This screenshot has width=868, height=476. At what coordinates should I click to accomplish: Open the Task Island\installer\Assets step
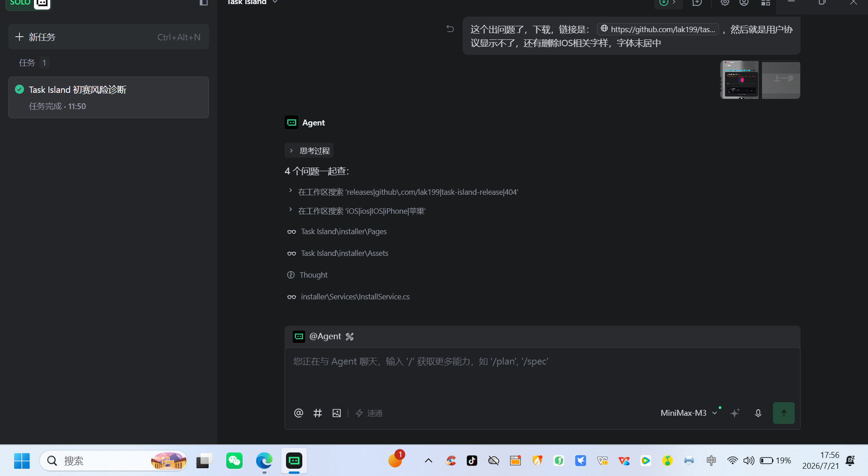click(x=338, y=253)
